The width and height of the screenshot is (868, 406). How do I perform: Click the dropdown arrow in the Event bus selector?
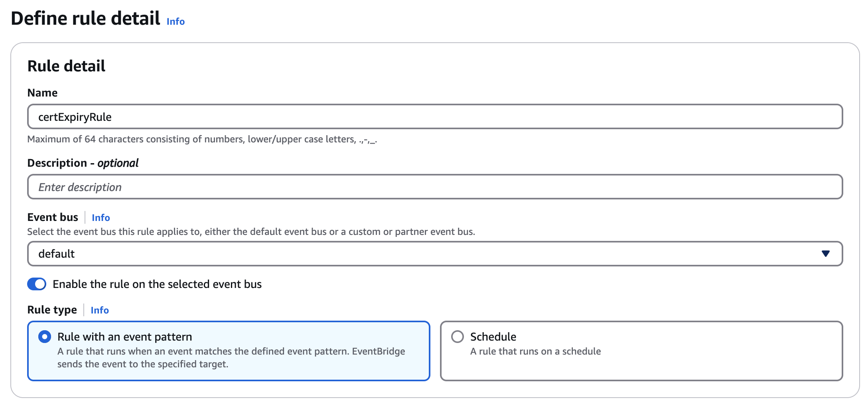(x=826, y=254)
